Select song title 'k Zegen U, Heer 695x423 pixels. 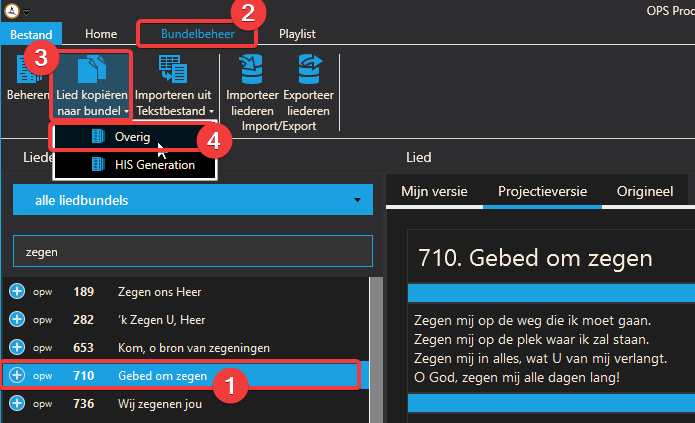click(161, 320)
